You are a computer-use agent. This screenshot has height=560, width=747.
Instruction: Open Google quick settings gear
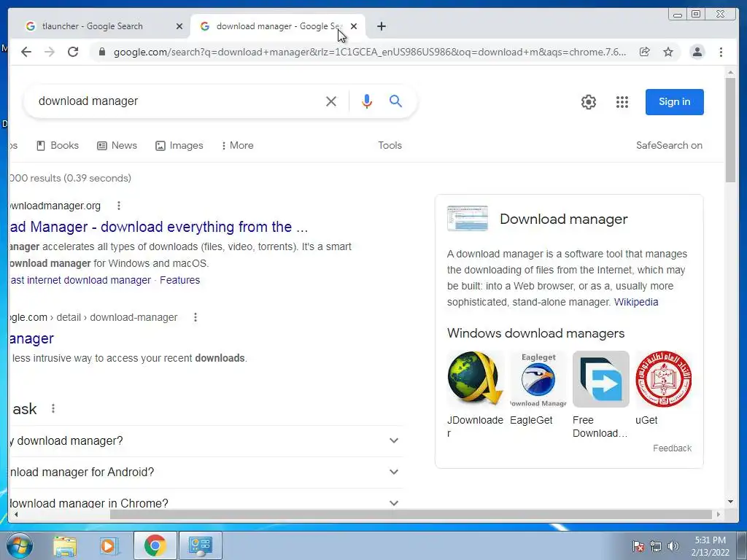pyautogui.click(x=589, y=102)
